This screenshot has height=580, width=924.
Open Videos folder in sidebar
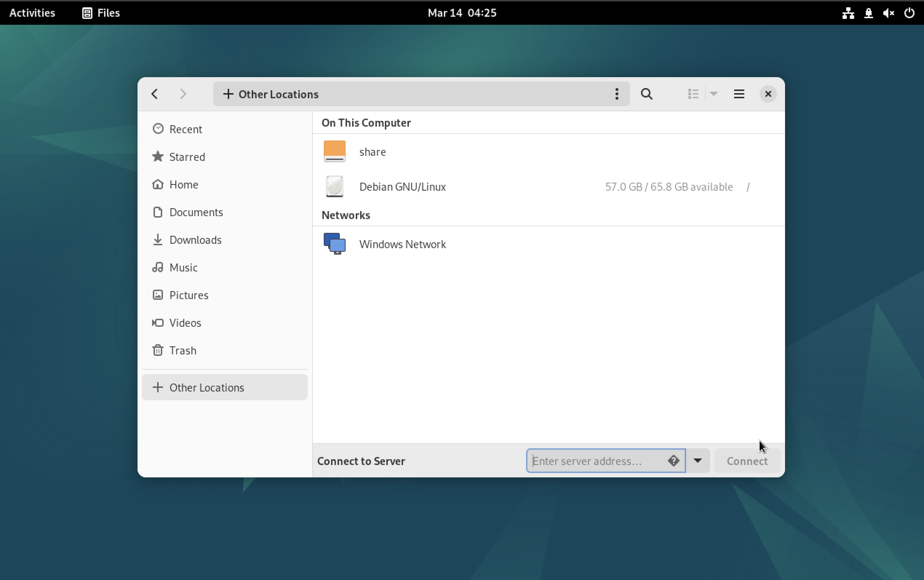(225, 323)
